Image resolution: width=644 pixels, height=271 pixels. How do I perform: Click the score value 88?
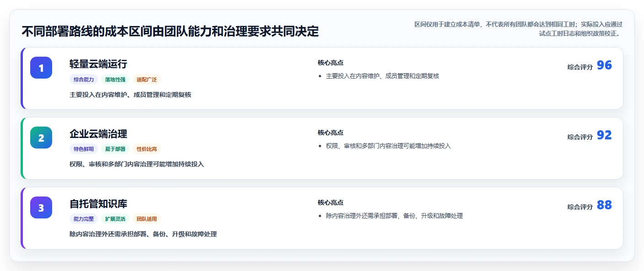604,205
